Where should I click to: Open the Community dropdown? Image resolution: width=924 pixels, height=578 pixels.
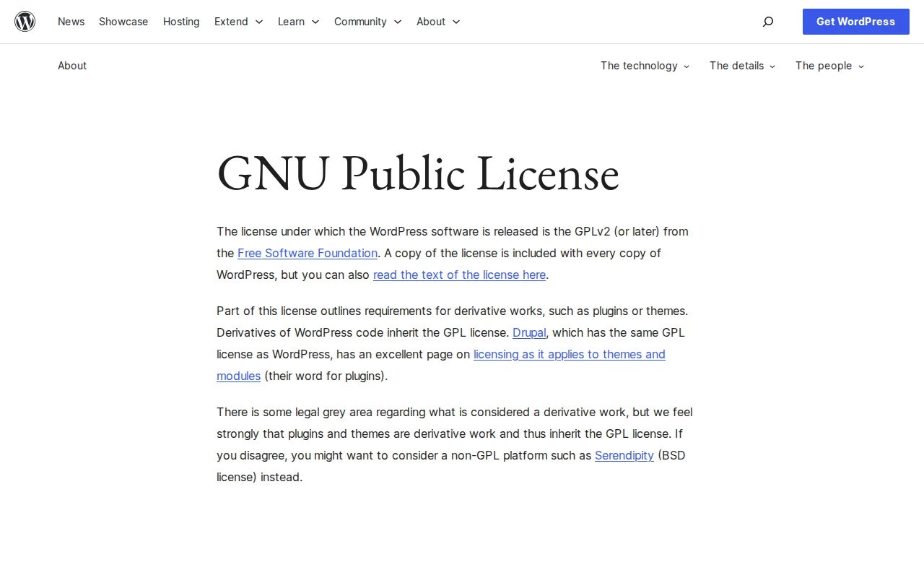tap(367, 22)
